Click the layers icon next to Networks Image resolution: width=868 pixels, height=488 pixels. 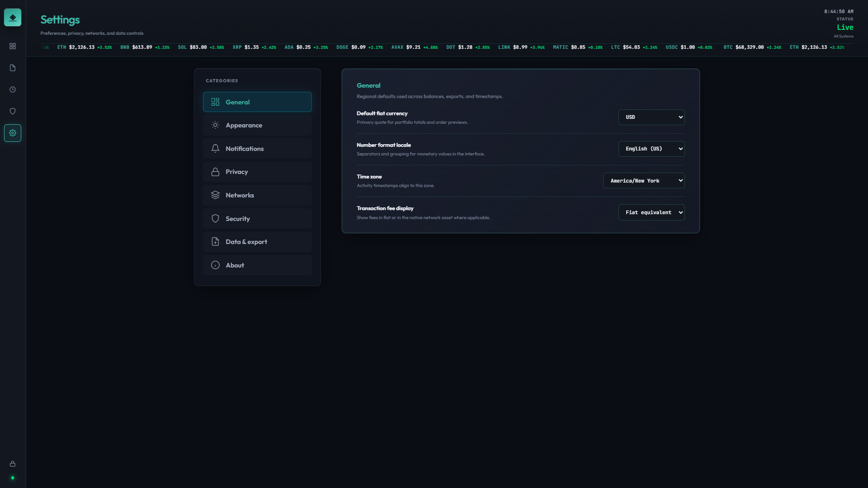(216, 195)
